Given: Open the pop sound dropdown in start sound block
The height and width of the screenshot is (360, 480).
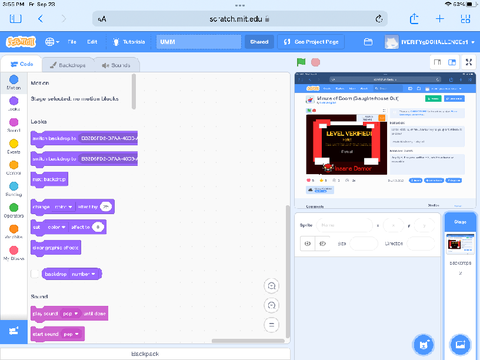Looking at the screenshot, I should pos(71,334).
